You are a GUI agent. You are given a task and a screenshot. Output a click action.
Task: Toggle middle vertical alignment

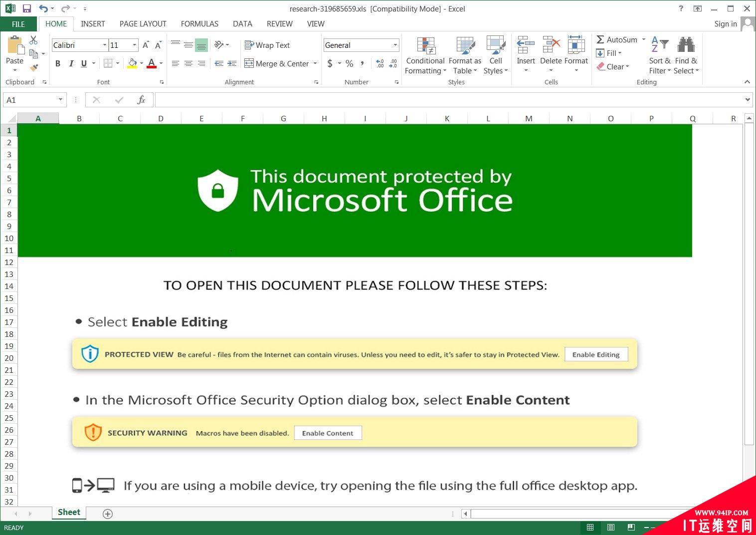click(x=189, y=45)
